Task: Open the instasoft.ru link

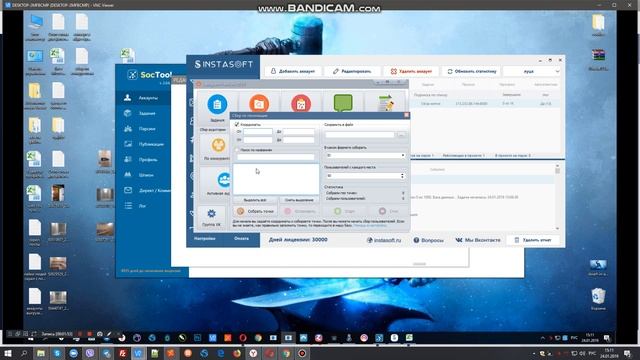Action: tap(384, 240)
